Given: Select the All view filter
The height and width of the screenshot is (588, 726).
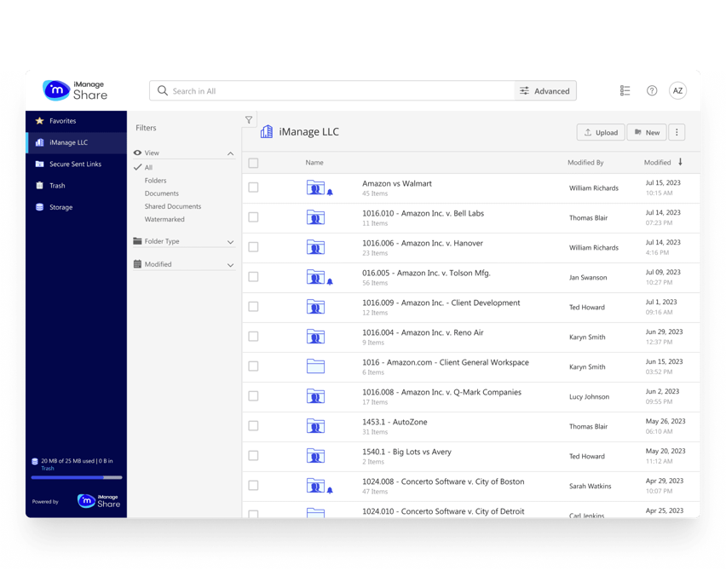Looking at the screenshot, I should point(148,168).
